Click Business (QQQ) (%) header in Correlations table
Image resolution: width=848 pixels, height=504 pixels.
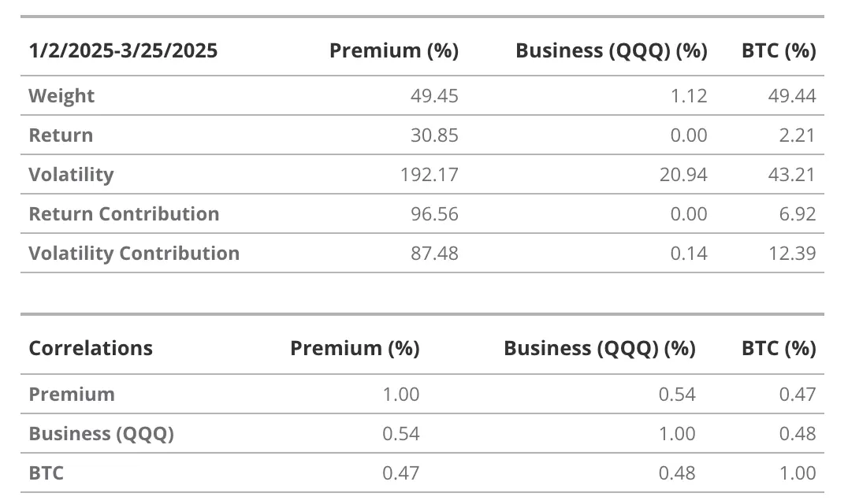(x=599, y=348)
